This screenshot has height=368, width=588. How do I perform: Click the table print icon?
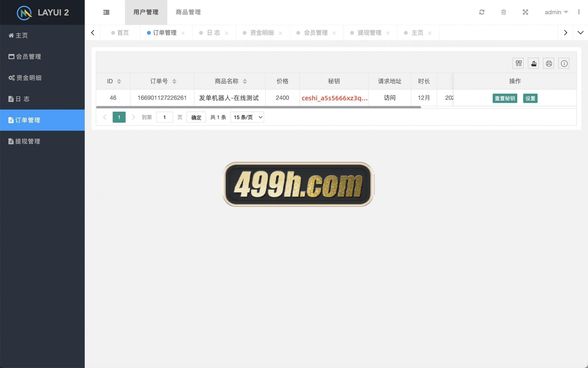point(549,63)
